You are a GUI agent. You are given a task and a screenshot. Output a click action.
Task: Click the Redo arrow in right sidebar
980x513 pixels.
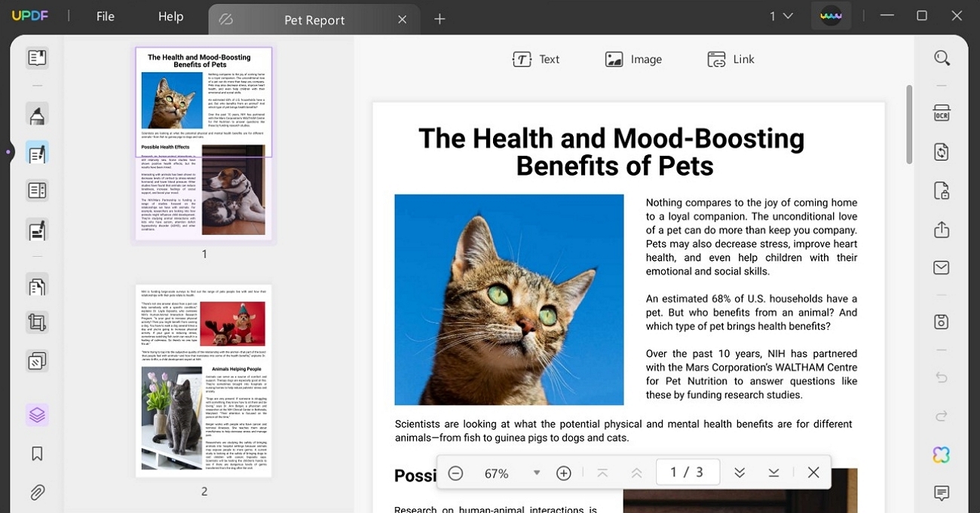[942, 416]
